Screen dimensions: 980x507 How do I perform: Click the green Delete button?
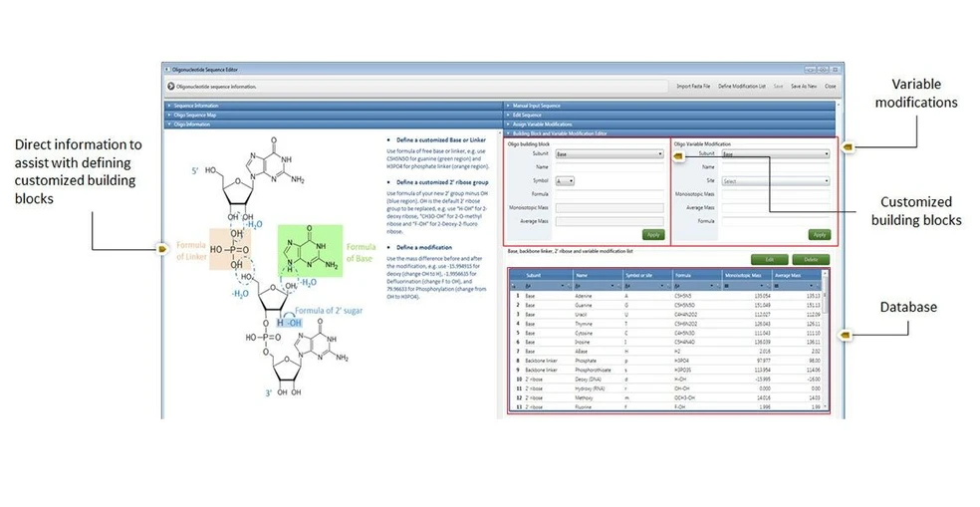[x=811, y=259]
